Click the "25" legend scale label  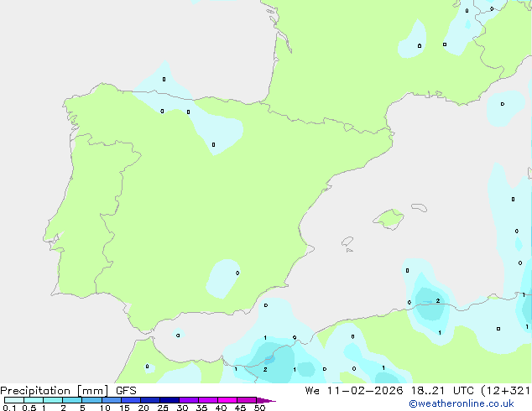pyautogui.click(x=163, y=408)
